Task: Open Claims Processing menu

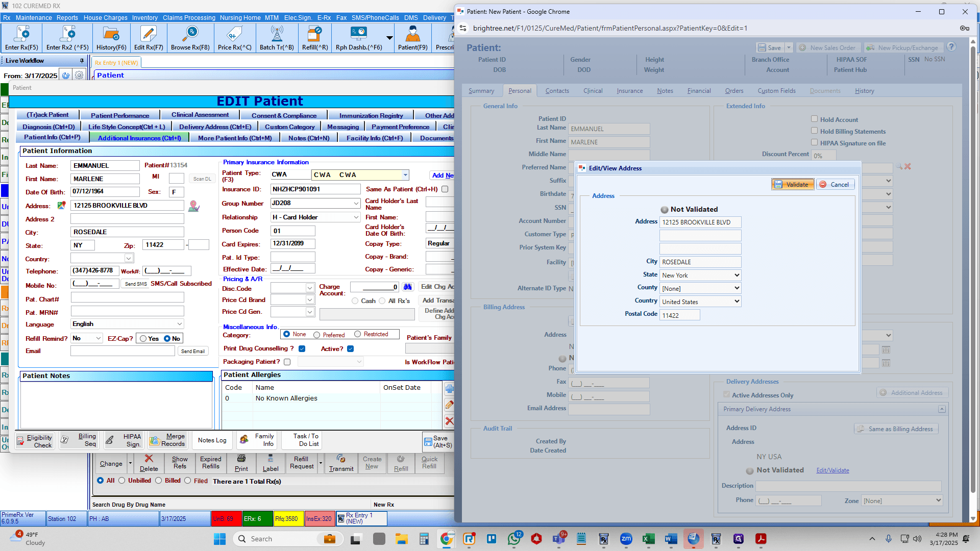Action: click(x=189, y=17)
